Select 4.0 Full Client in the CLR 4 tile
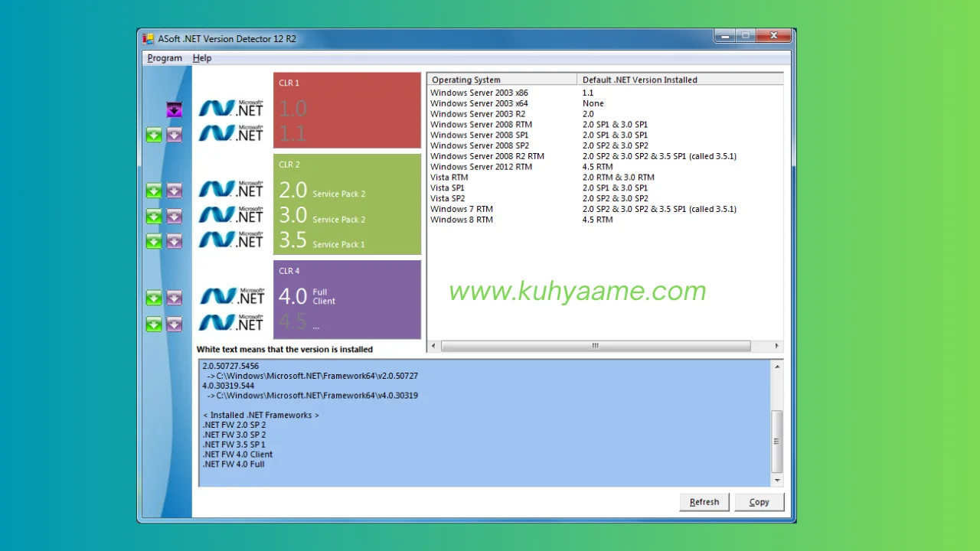 coord(307,296)
